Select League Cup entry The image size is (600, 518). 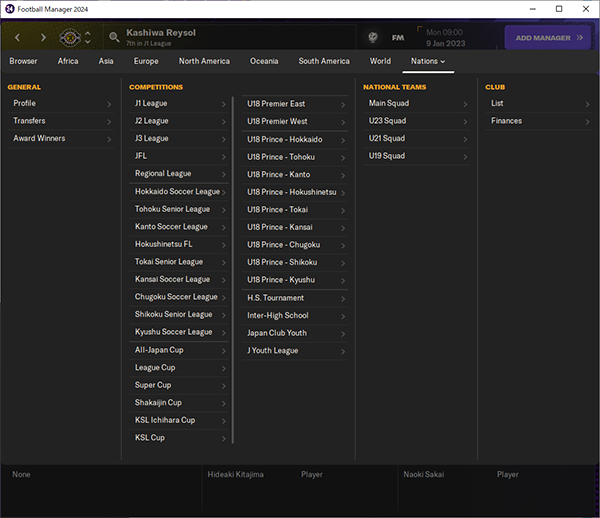pyautogui.click(x=179, y=368)
